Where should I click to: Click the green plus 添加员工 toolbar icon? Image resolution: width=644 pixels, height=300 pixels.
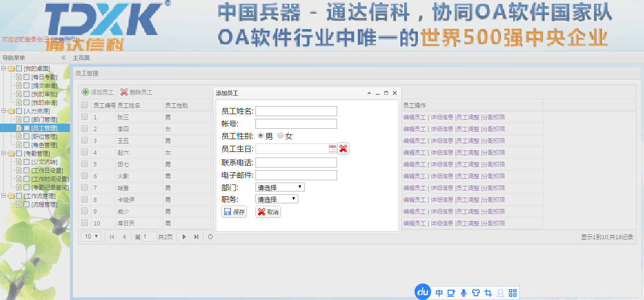click(x=85, y=92)
